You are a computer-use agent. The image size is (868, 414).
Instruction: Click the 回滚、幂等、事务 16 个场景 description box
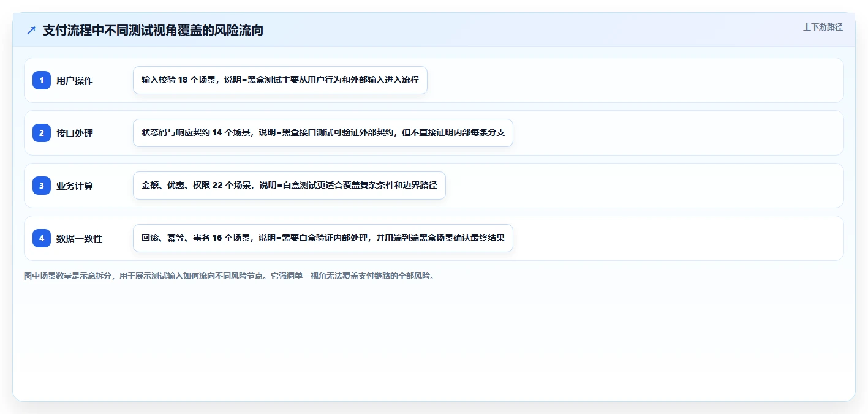[323, 238]
